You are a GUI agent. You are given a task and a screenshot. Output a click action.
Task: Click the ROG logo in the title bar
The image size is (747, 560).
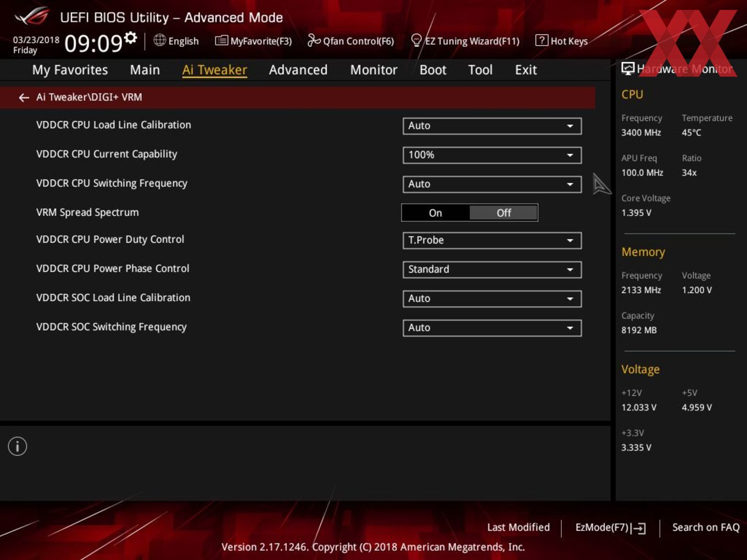(32, 16)
